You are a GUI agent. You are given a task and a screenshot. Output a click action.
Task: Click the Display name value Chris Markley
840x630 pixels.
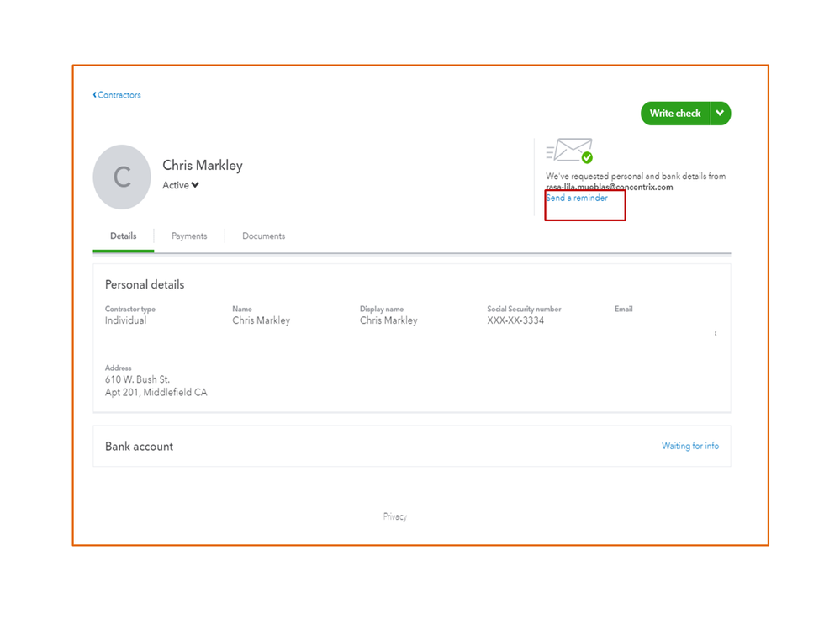coord(388,320)
